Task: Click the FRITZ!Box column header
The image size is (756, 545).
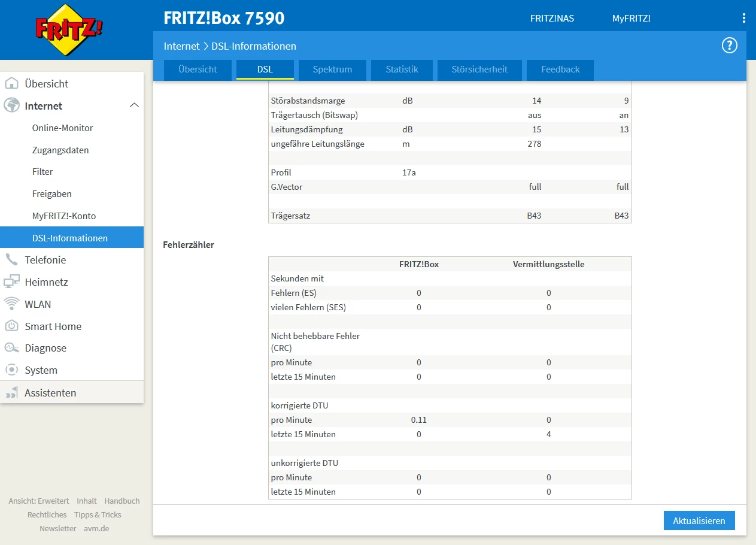Action: [419, 264]
